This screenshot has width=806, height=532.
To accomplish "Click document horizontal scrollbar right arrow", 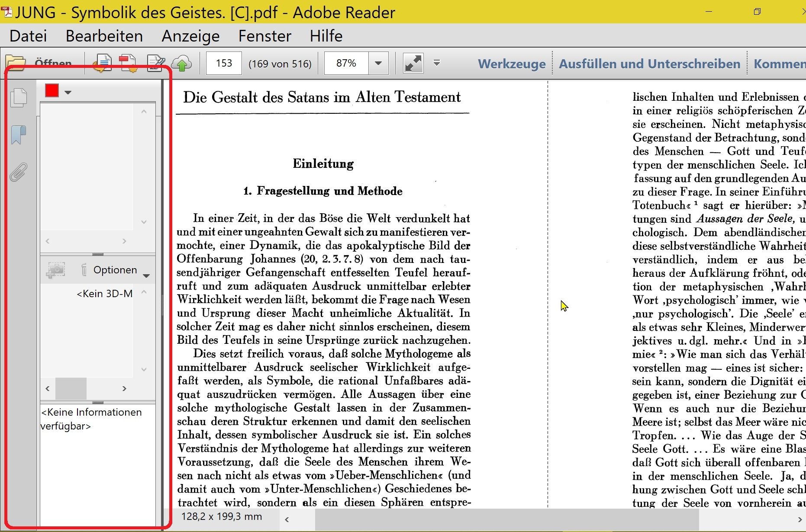I will 800,519.
